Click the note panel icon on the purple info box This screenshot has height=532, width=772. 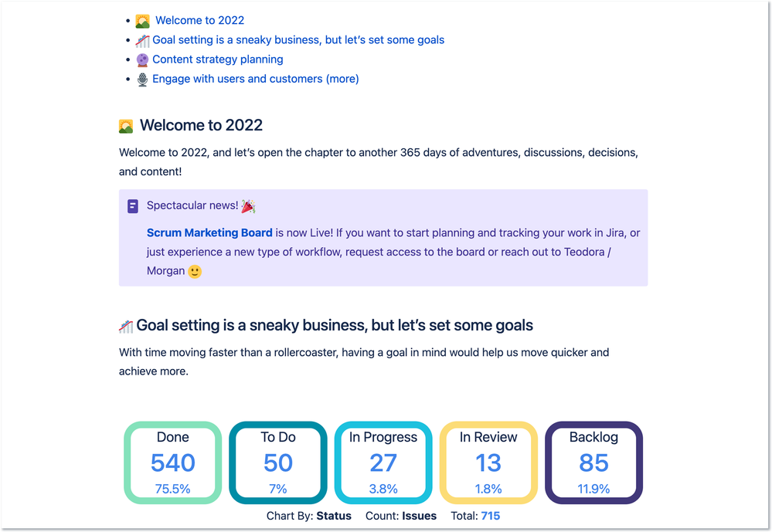pyautogui.click(x=132, y=206)
